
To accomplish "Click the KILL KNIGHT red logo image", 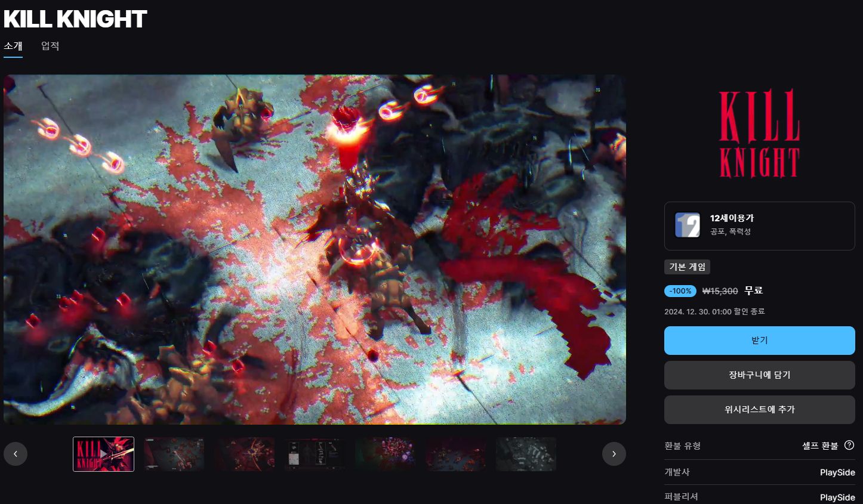I will pyautogui.click(x=759, y=134).
